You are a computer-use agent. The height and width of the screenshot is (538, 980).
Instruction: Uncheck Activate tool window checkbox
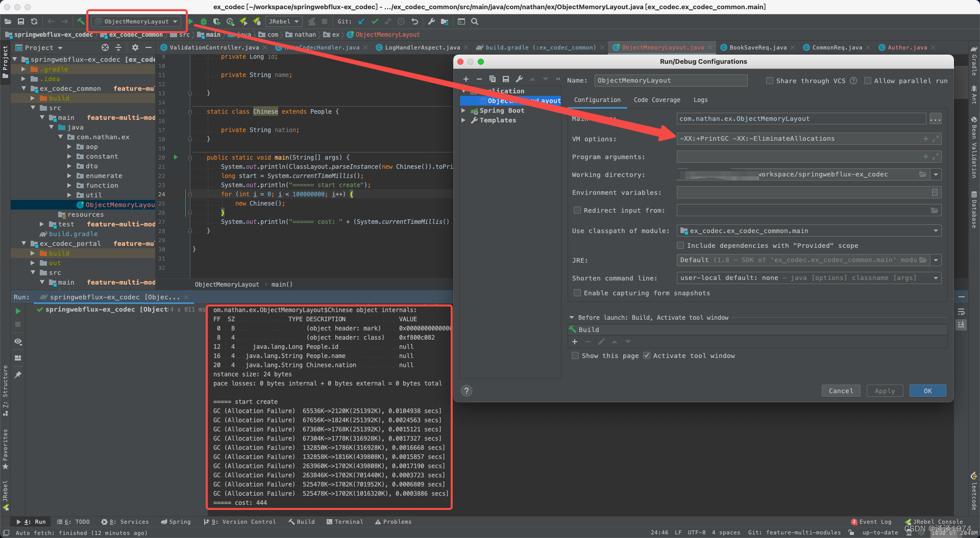point(647,355)
